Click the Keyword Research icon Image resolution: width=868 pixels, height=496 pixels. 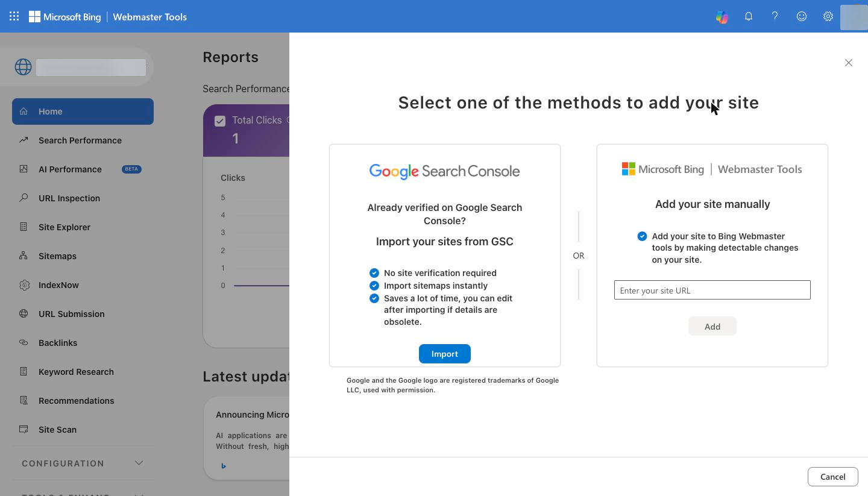point(24,371)
